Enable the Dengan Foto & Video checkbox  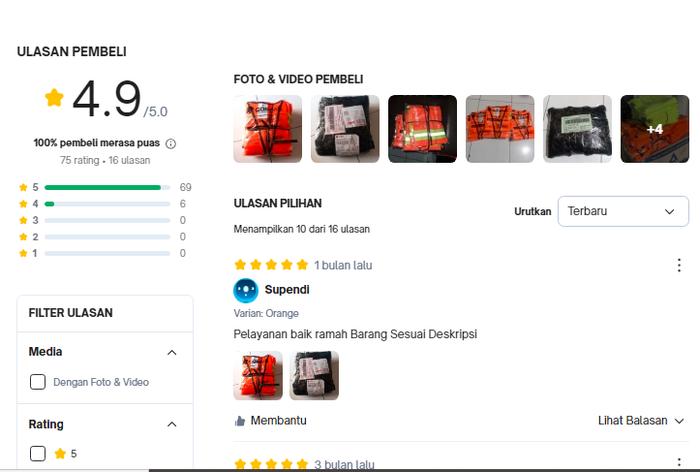tap(38, 382)
